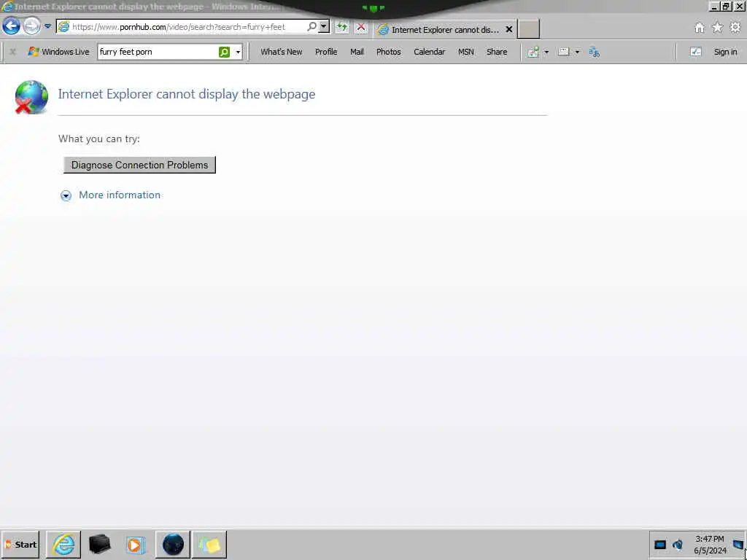Click Diagnose Connection Problems button
Viewport: 747px width, 560px height.
(139, 165)
